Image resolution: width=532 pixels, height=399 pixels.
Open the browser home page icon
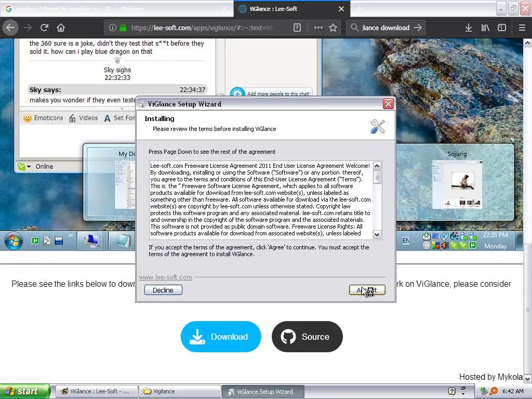pyautogui.click(x=61, y=28)
